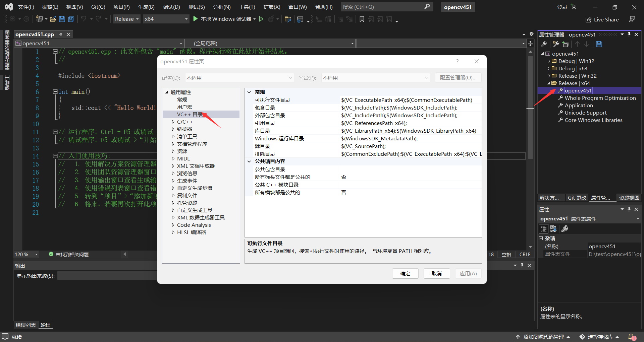Screen dimensions: 644x342
Task: Toggle auto-hide pin of the Properties panel
Action: 629,209
